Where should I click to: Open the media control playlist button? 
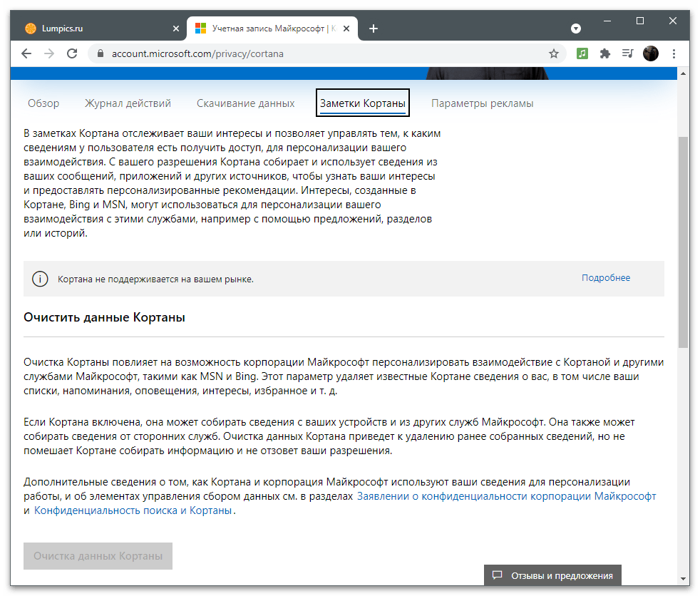[x=628, y=54]
